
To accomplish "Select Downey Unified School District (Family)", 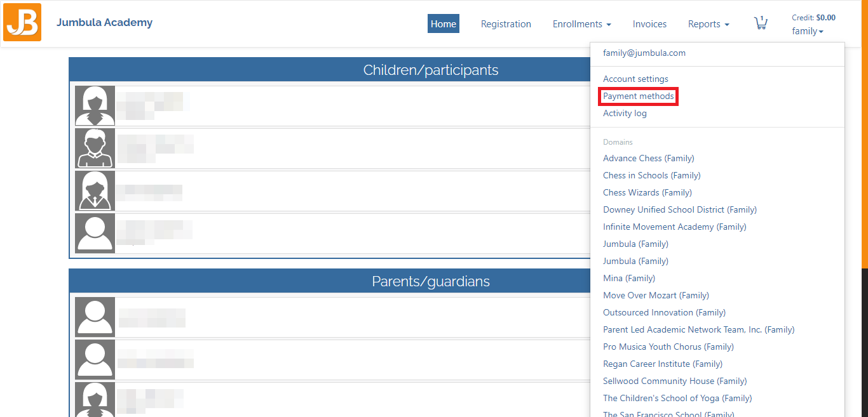I will pyautogui.click(x=680, y=210).
